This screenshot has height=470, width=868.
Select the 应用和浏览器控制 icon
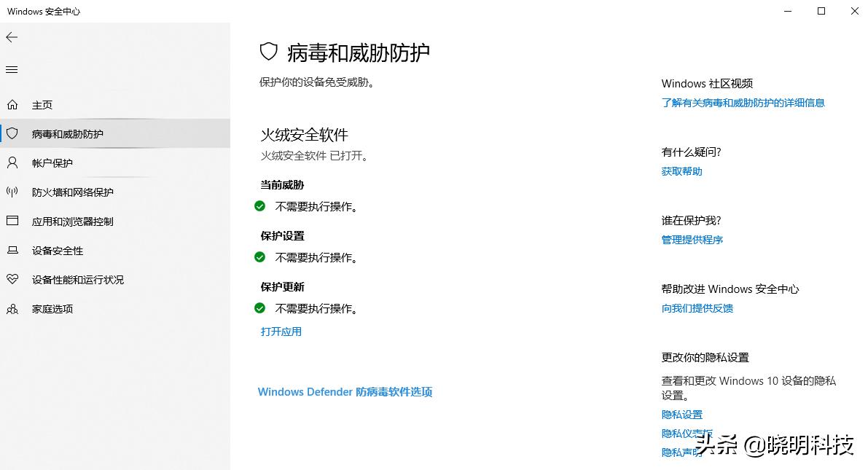(12, 221)
